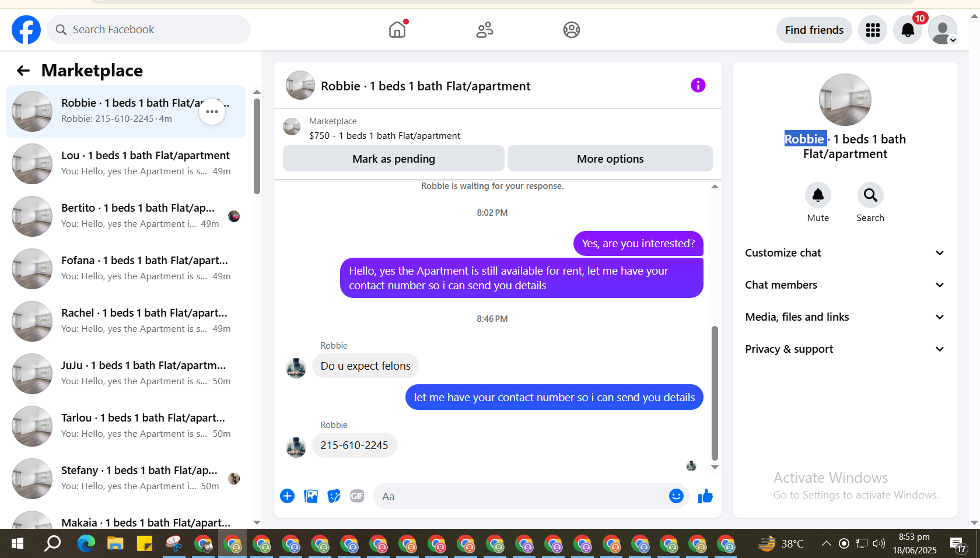
Task: Attach a photo using the image icon
Action: pyautogui.click(x=311, y=496)
